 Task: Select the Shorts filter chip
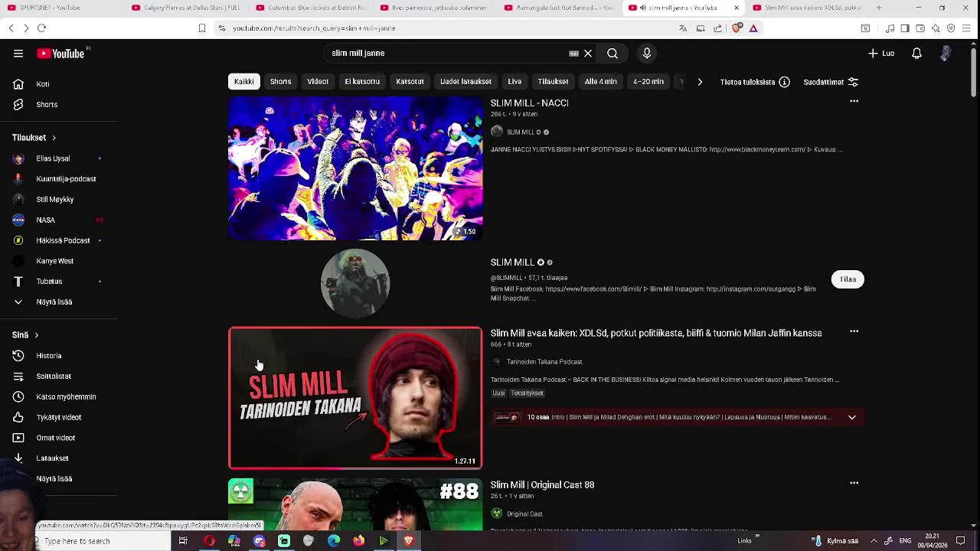280,82
